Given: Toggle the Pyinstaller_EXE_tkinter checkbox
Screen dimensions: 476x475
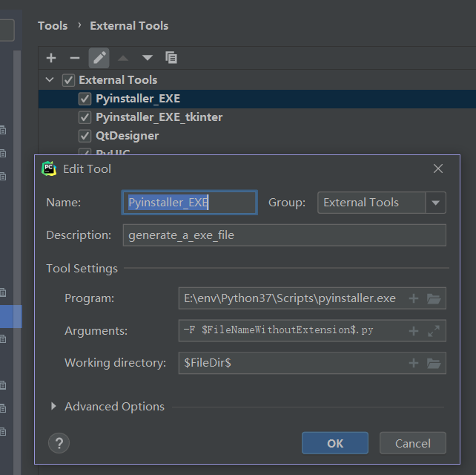Looking at the screenshot, I should pos(85,117).
